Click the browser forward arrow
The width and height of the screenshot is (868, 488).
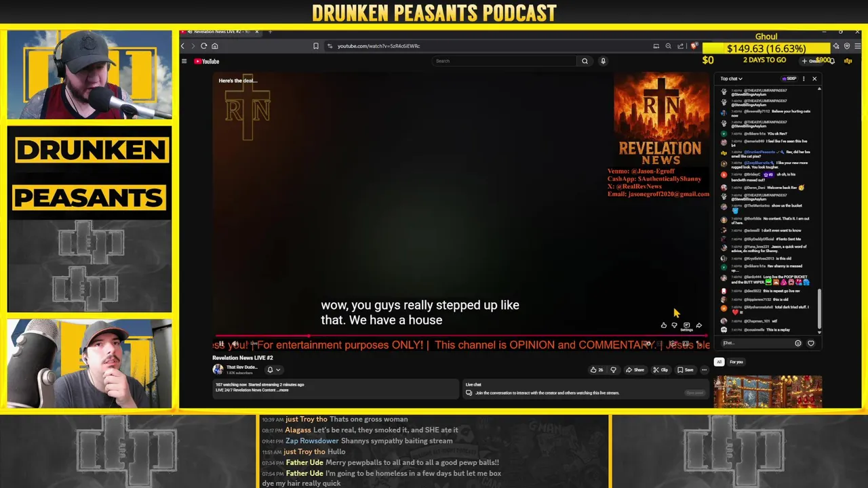(x=193, y=46)
